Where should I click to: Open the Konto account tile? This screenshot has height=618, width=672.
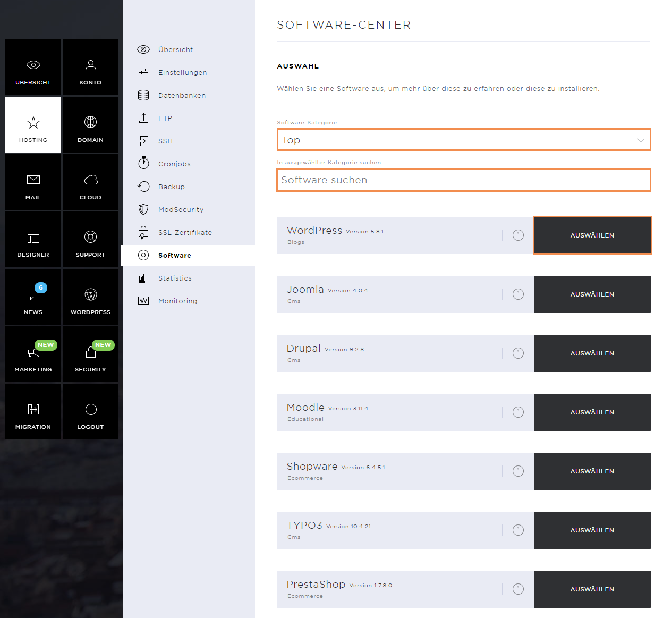[90, 67]
